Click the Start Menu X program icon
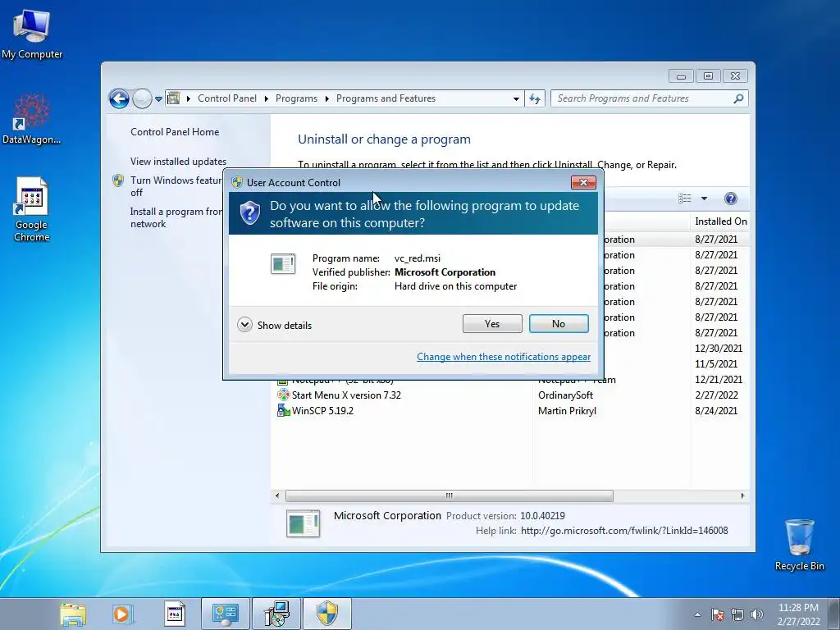 pyautogui.click(x=283, y=395)
